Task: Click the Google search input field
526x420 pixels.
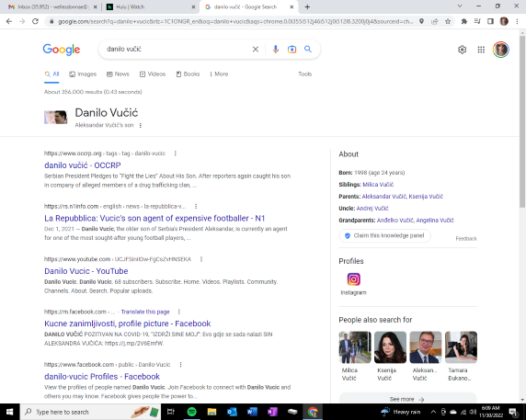Action: click(x=177, y=50)
